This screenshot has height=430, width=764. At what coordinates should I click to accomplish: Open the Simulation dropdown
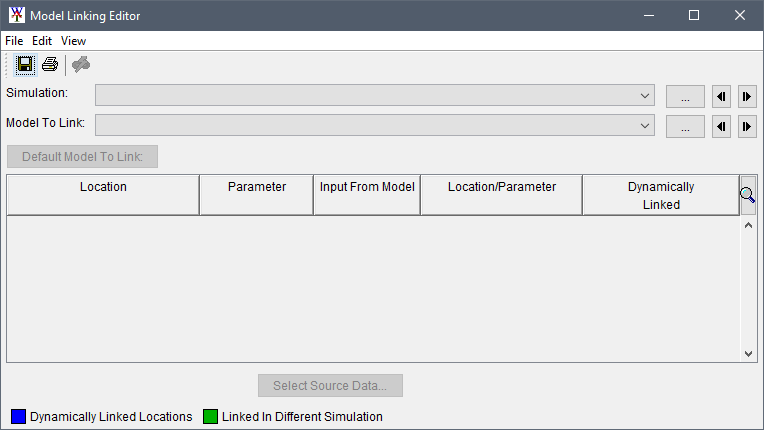tap(375, 96)
